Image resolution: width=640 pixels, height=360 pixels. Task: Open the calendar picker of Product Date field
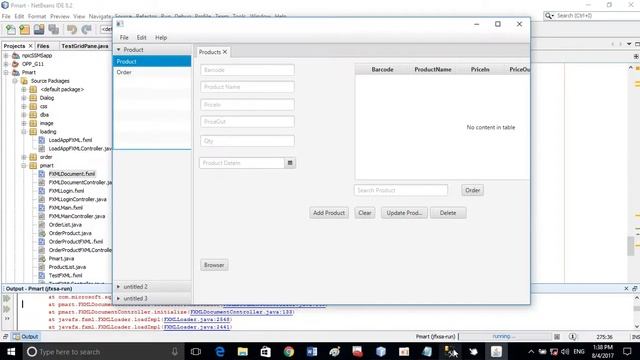(x=290, y=163)
